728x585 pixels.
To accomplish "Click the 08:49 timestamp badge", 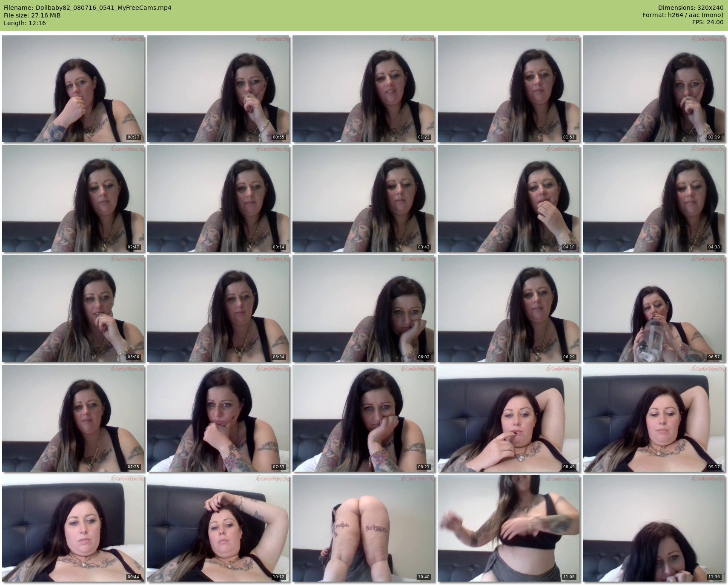I will pyautogui.click(x=568, y=467).
